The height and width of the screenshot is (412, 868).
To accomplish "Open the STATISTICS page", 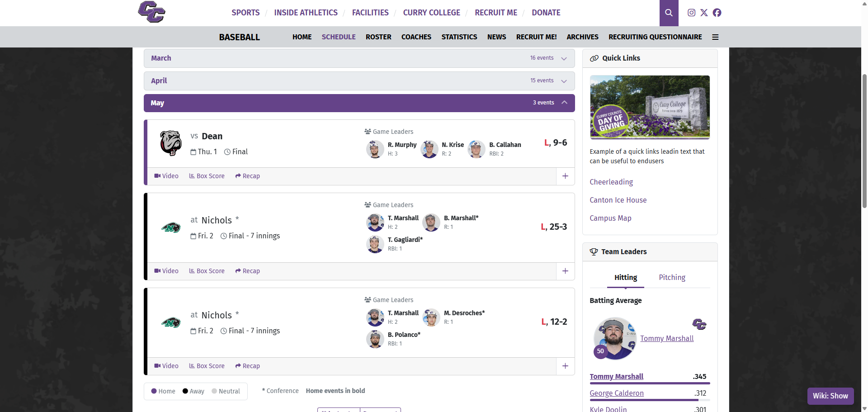I will click(x=459, y=37).
